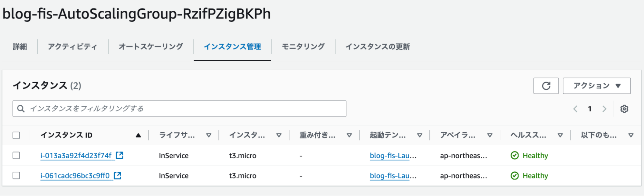The image size is (644, 196).
Task: Open instance link i-013a3a92f4d23f74f
Action: point(76,155)
